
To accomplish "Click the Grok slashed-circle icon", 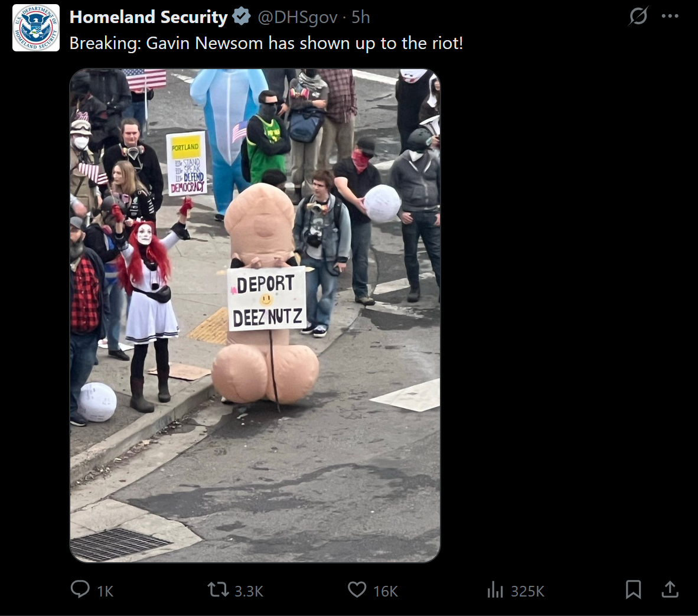I will 638,17.
